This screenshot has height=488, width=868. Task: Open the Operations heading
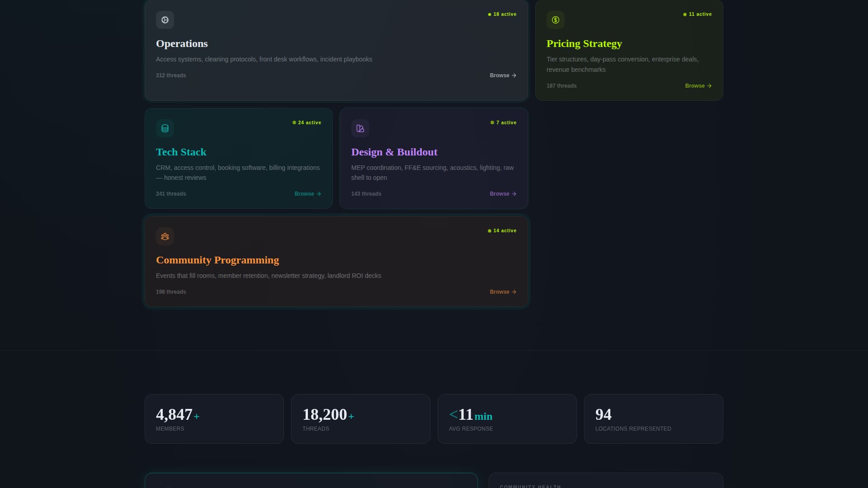[x=182, y=44]
